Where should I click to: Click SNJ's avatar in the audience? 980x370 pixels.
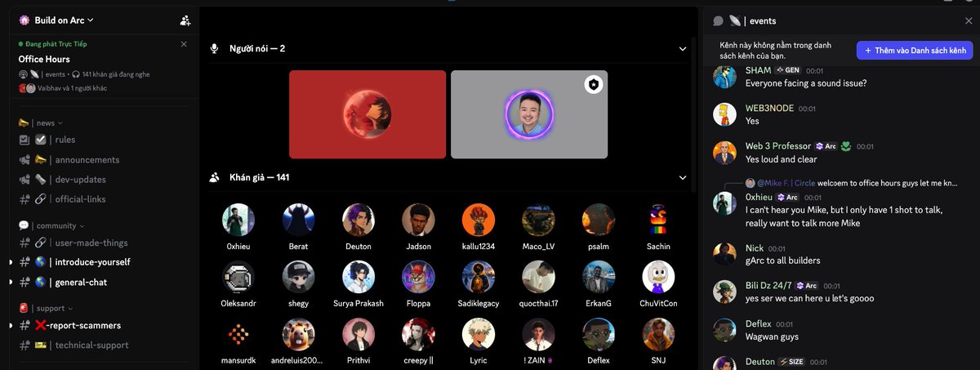tap(658, 334)
